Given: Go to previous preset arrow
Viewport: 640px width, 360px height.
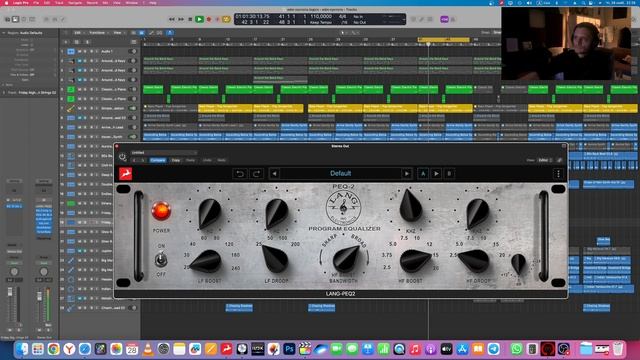Looking at the screenshot, I should click(x=274, y=174).
